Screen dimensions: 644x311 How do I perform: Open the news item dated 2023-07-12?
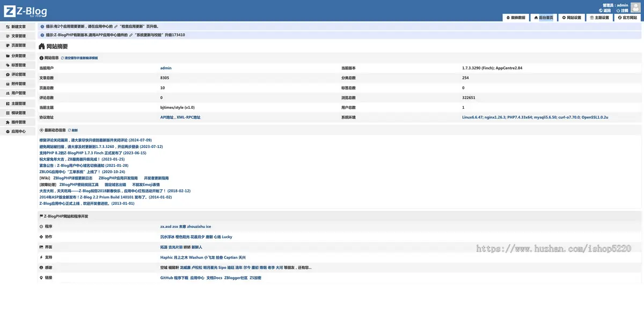point(101,146)
